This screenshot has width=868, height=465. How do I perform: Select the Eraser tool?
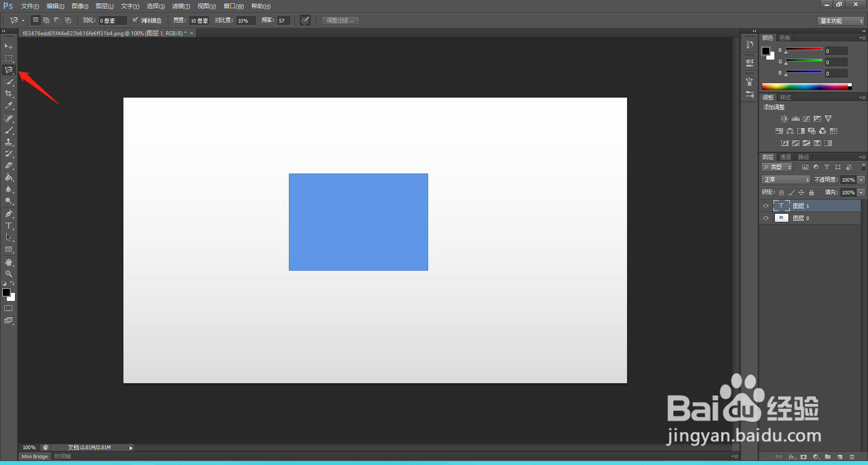9,165
